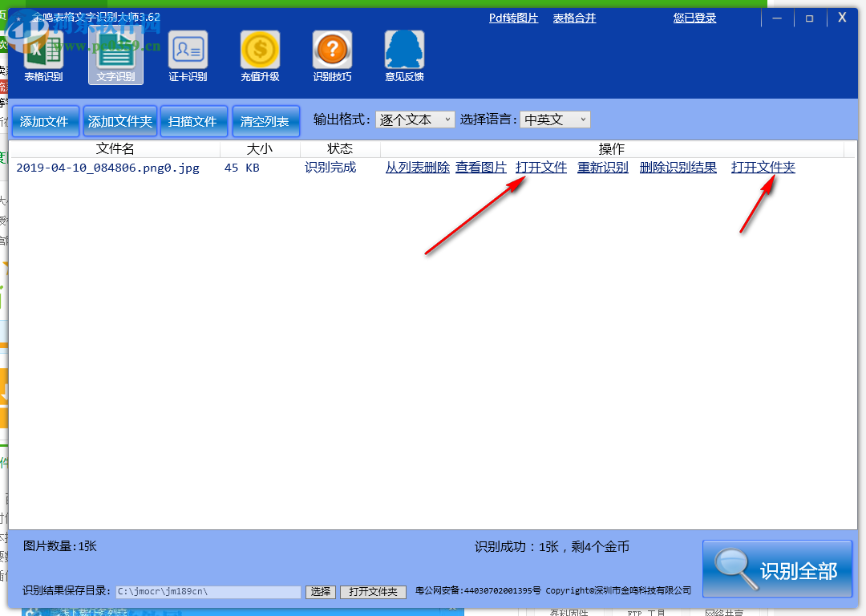Click the 查看图片 view image link
This screenshot has width=866, height=616.
(480, 168)
